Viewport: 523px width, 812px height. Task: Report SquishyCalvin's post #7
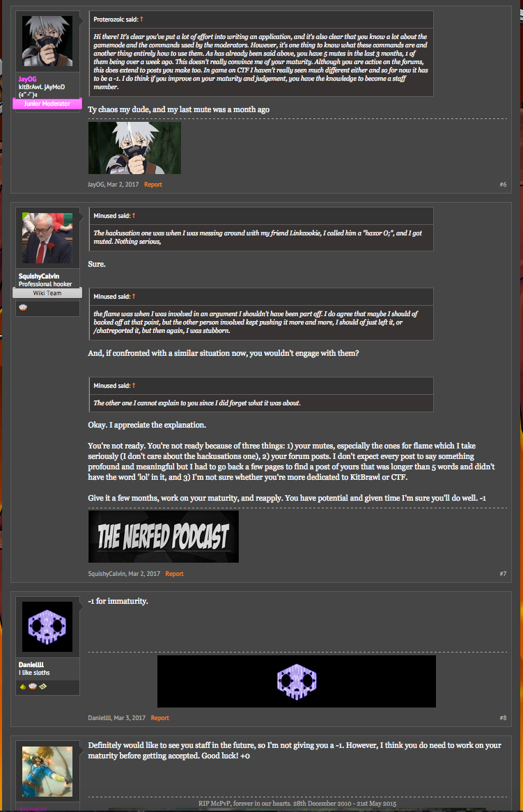(x=174, y=574)
